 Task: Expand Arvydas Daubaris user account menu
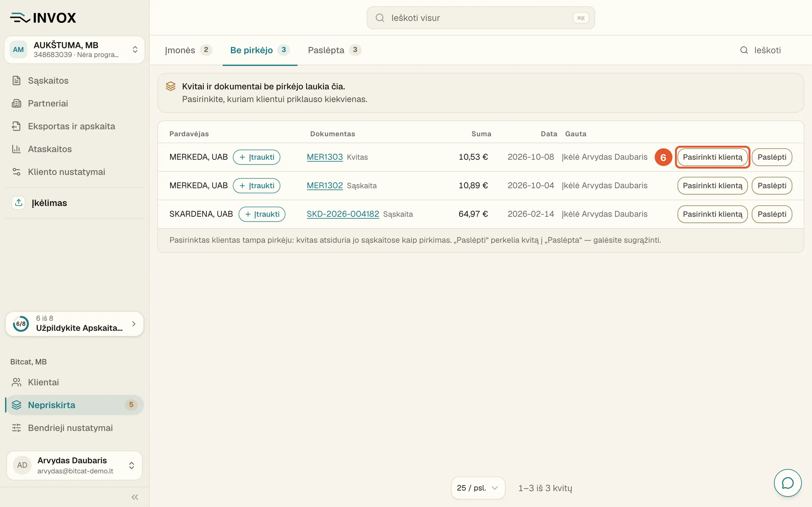coord(75,465)
